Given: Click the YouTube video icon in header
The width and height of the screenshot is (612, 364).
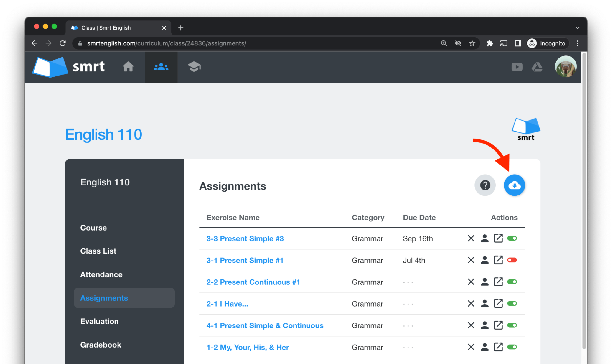Looking at the screenshot, I should (517, 67).
